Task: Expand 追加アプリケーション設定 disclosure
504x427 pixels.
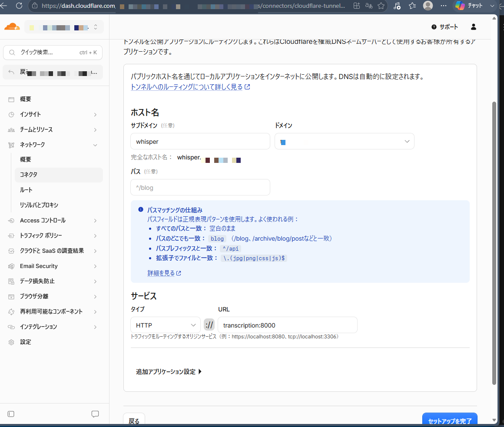Action: pyautogui.click(x=169, y=372)
